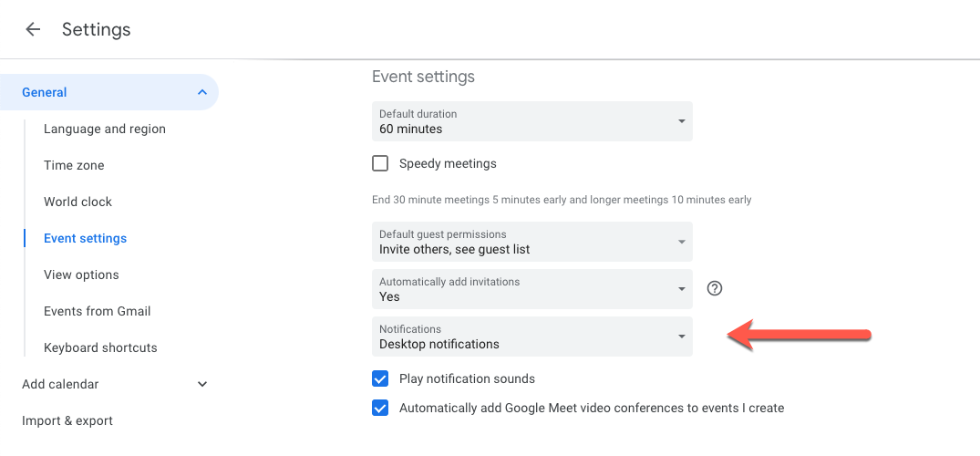This screenshot has height=456, width=980.
Task: Go to Events from Gmail
Action: tap(97, 311)
